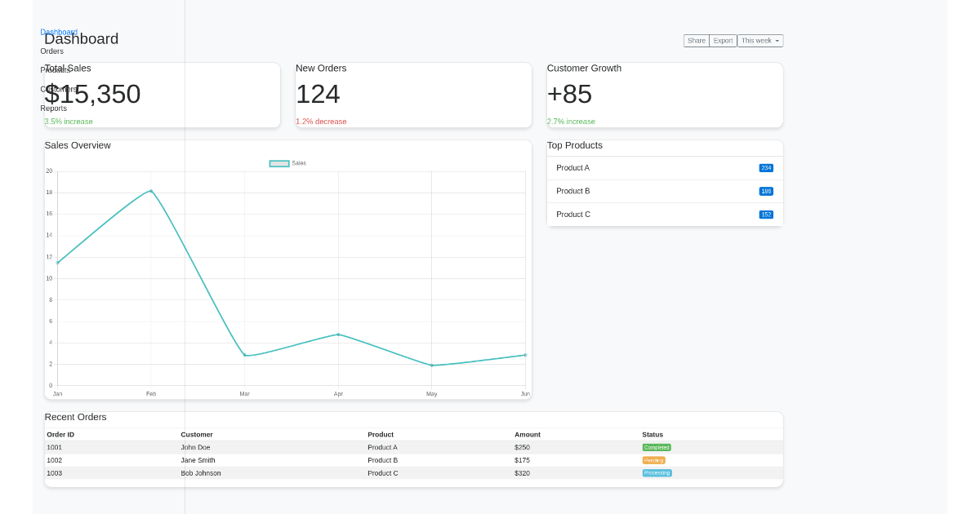Open the Orders section in the sidebar
The image size is (980, 514).
tap(51, 51)
